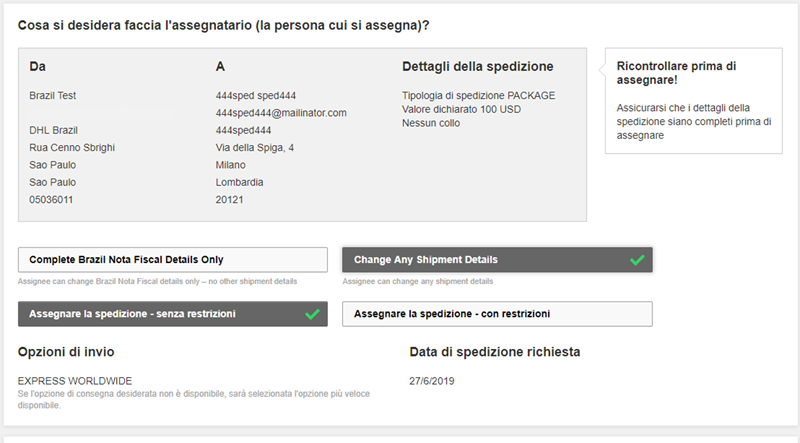The image size is (800, 443).
Task: Click green checkmark on Change Any Shipment Details
Action: point(637,260)
